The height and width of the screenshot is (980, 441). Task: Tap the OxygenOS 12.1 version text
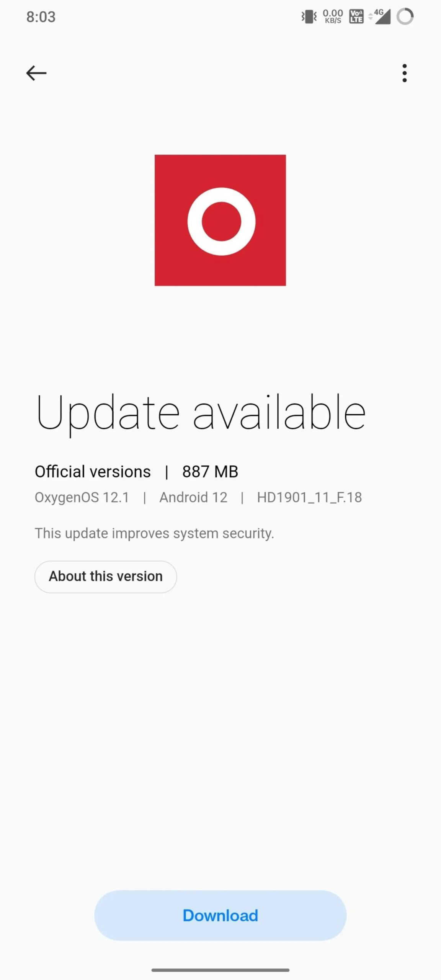(82, 497)
